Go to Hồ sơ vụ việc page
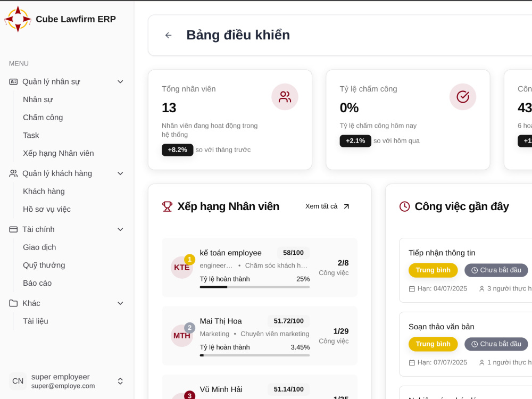This screenshot has width=532, height=399. click(47, 209)
